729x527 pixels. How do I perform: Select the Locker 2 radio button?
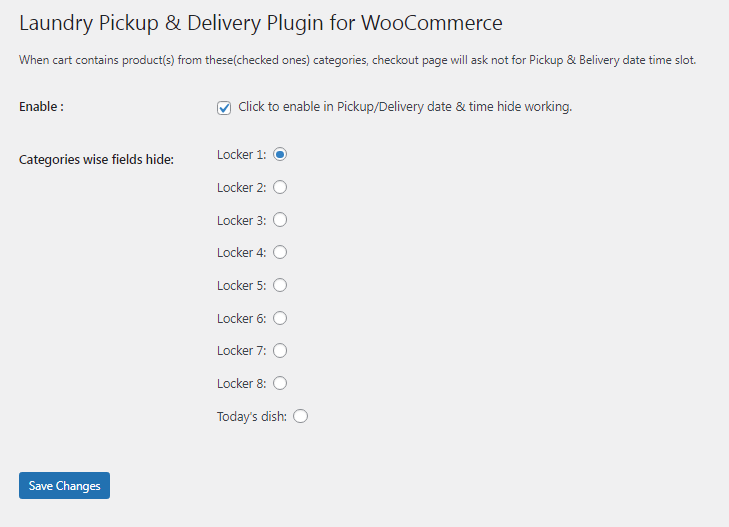pyautogui.click(x=280, y=187)
